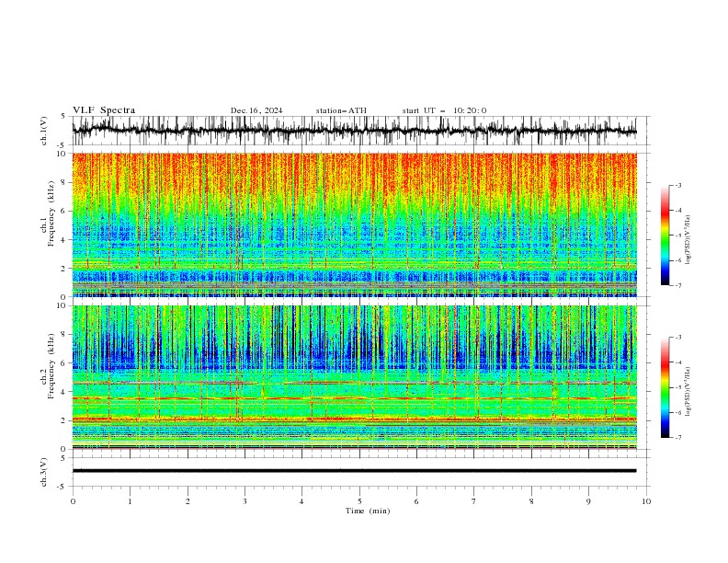
Task: Click the time axis tick label "5"
Action: pyautogui.click(x=359, y=501)
